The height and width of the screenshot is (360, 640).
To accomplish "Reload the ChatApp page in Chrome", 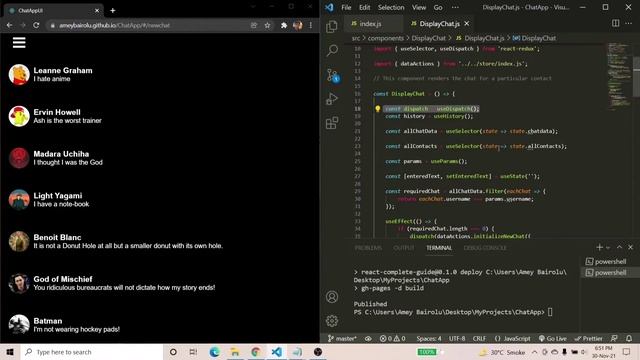I will 36,25.
